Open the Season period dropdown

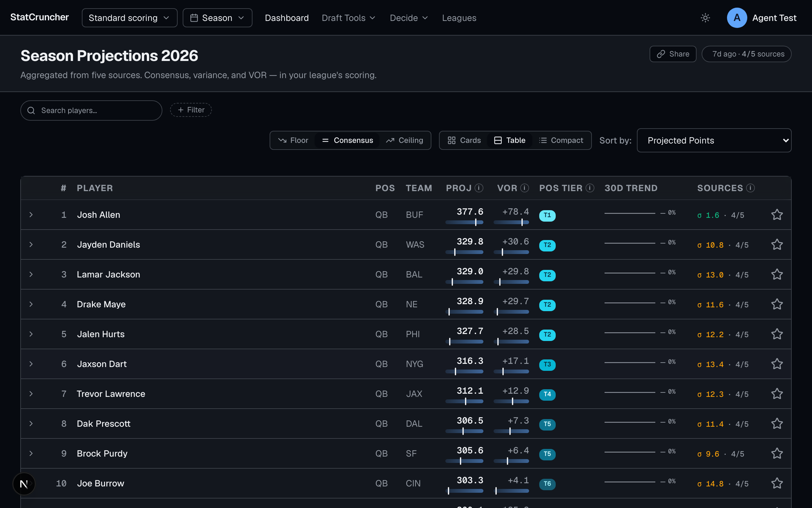pos(217,18)
